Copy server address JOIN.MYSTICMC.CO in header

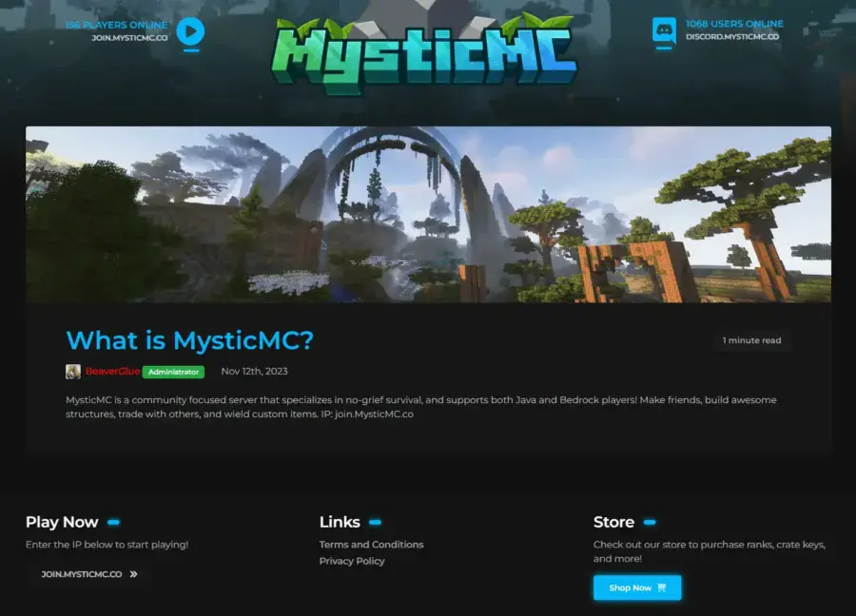pyautogui.click(x=129, y=38)
